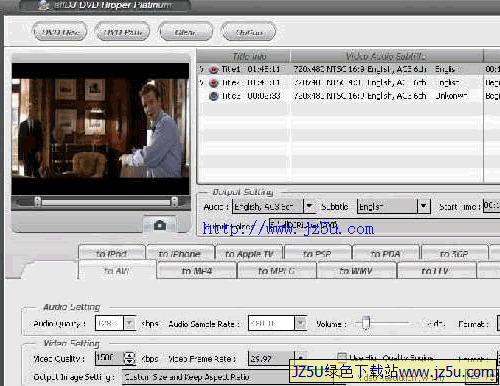Open the Audio track dropdown

click(x=309, y=206)
